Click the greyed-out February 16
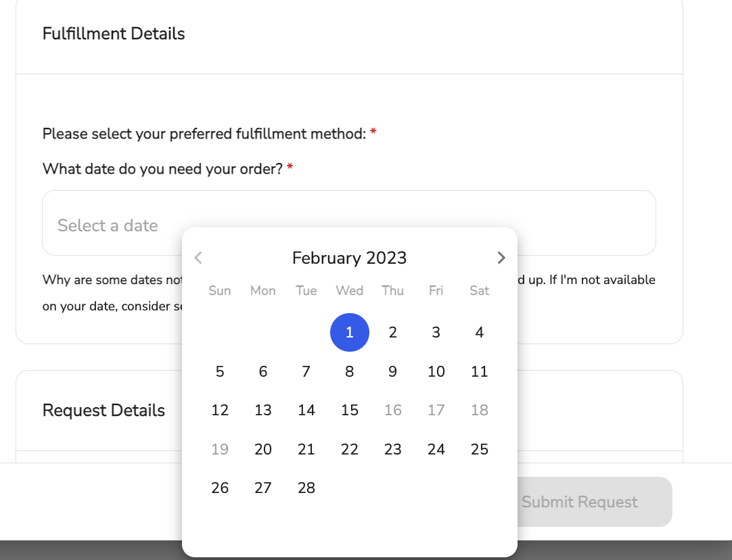 [392, 411]
